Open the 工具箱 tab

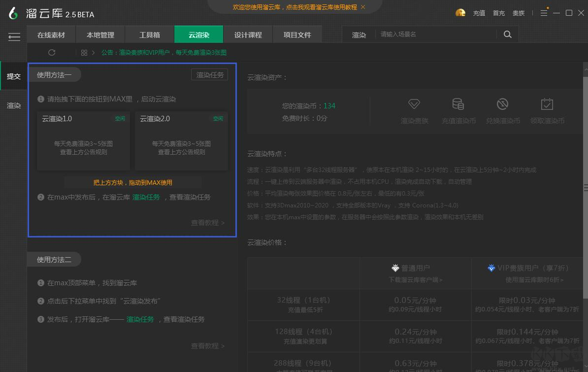(149, 34)
